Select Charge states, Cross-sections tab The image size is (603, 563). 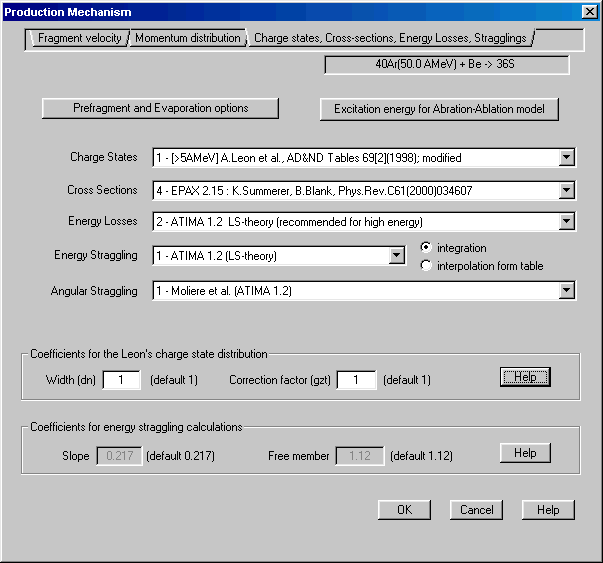(391, 38)
